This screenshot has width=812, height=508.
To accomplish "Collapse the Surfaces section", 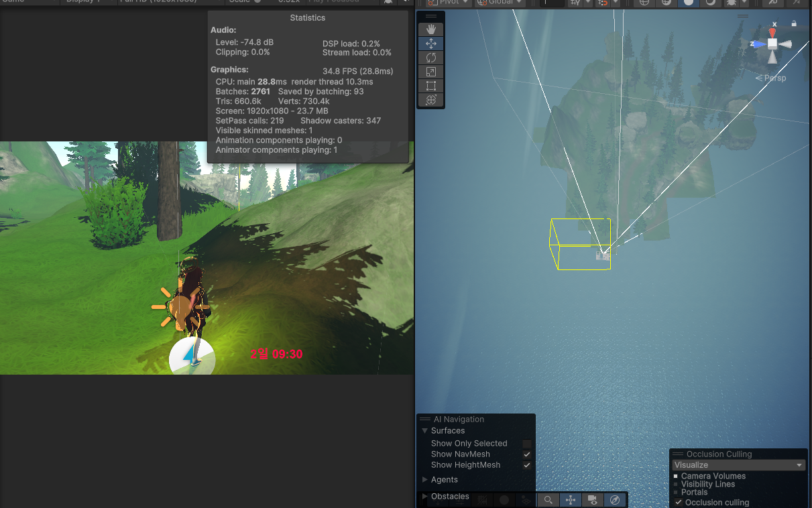I will [x=424, y=431].
